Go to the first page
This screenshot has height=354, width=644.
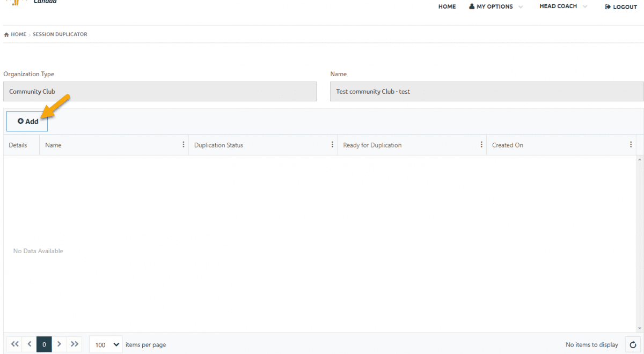point(14,344)
